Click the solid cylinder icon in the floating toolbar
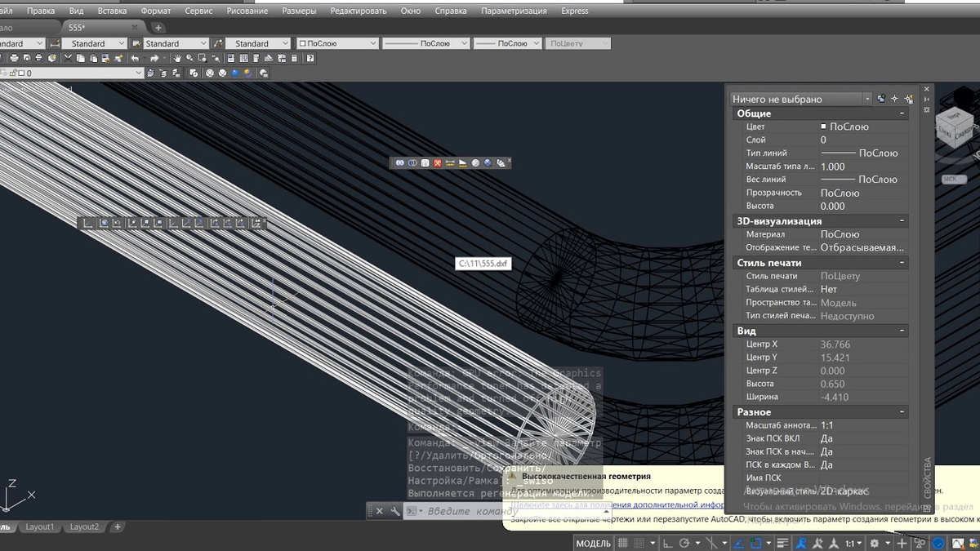Screen dimensions: 980x551 [425, 163]
